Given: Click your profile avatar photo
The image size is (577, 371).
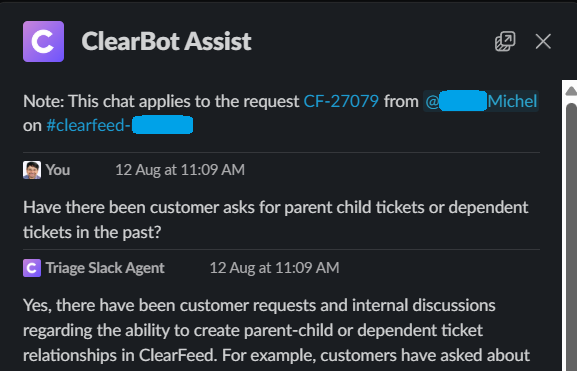Looking at the screenshot, I should pos(32,170).
